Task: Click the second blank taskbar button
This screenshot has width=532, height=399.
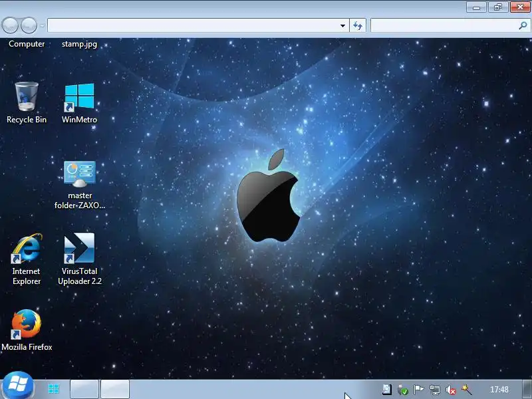Action: 115,389
